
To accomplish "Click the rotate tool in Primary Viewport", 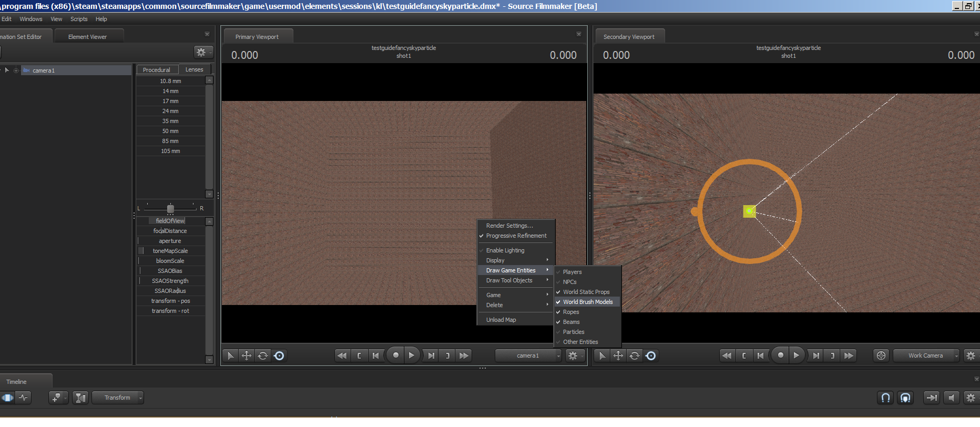I will 263,356.
